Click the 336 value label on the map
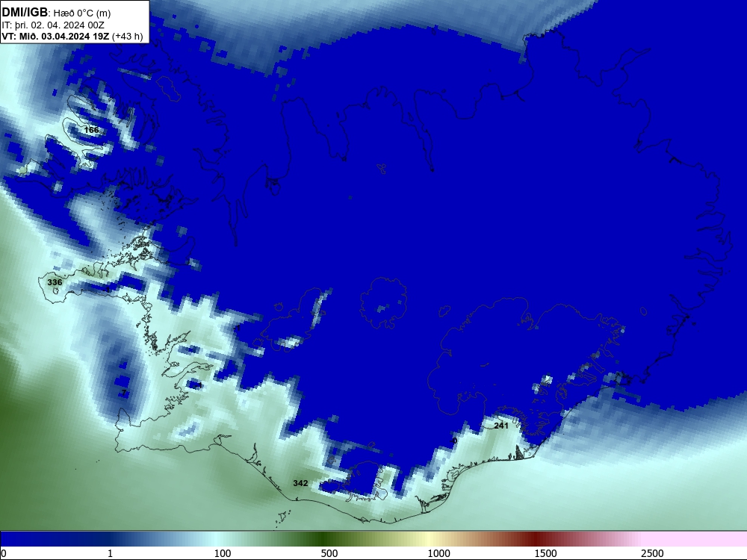 click(x=55, y=282)
